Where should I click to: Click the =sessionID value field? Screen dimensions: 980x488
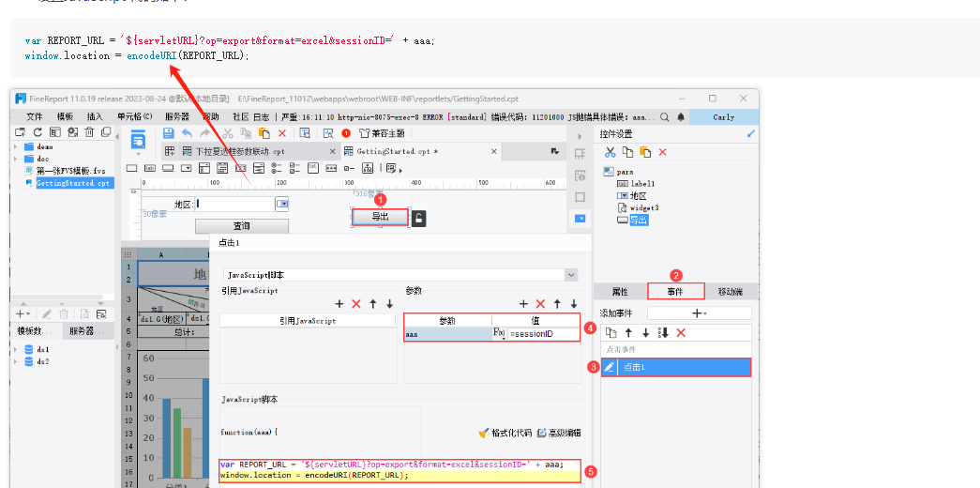point(543,334)
